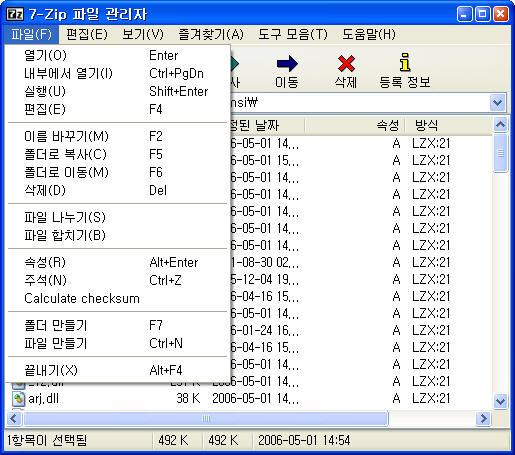Viewport: 515px width, 455px height.
Task: Choose 파일 합치기(B) combine entry
Action: [117, 235]
